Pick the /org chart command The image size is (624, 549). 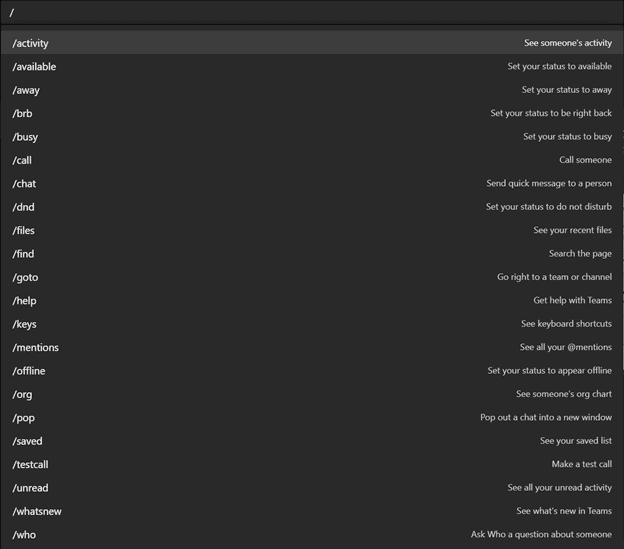pos(312,394)
